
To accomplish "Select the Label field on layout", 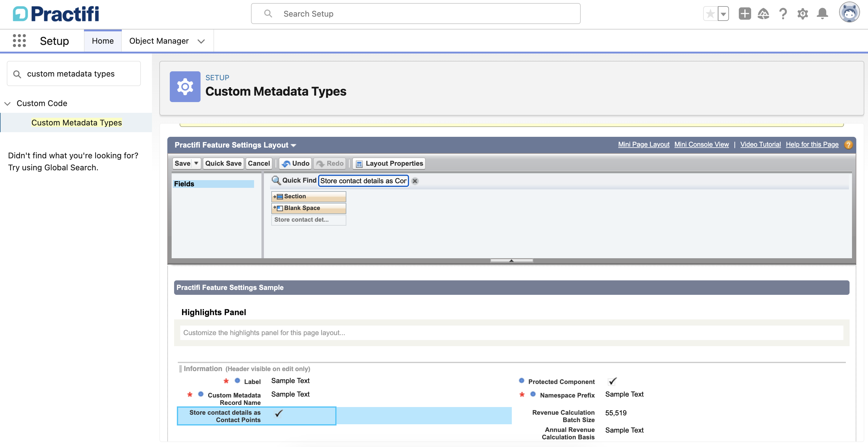I will (252, 382).
